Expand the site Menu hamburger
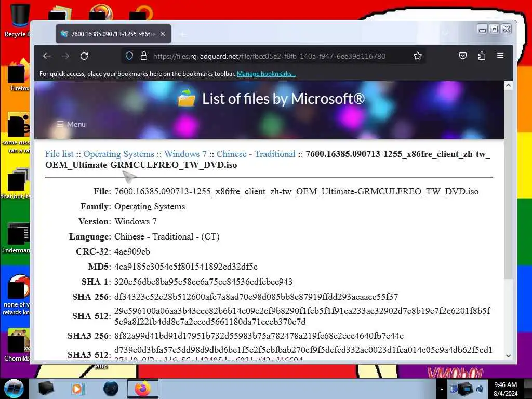The image size is (532, 399). point(71,124)
